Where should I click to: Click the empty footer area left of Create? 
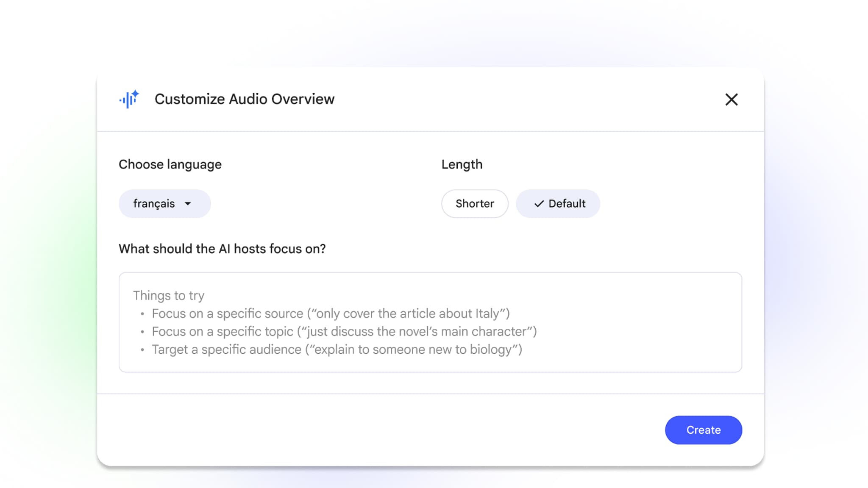tap(381, 430)
